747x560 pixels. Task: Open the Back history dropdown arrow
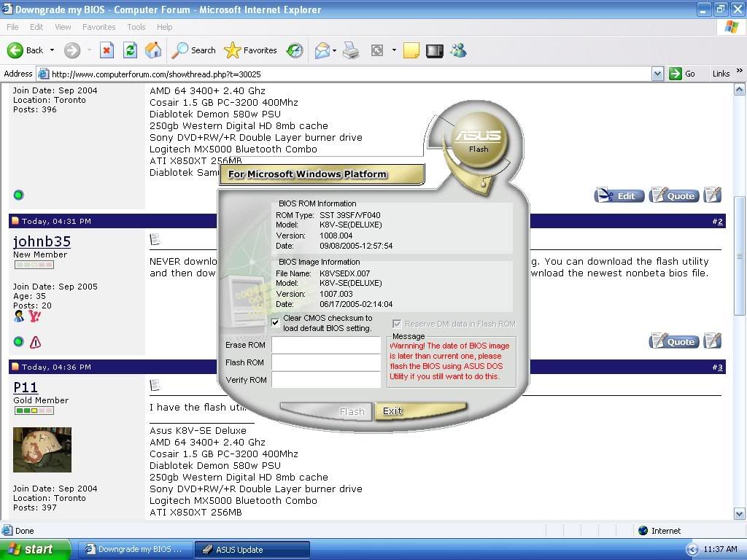[52, 50]
